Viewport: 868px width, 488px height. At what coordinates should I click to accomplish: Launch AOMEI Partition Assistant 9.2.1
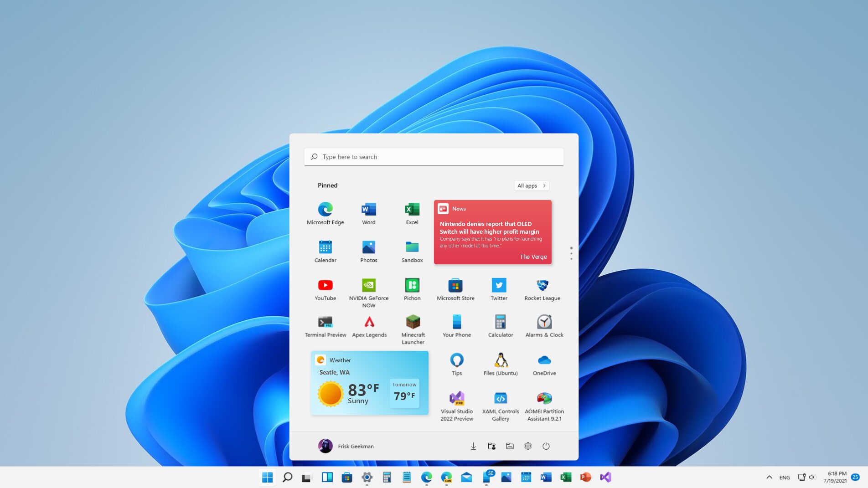pos(544,406)
